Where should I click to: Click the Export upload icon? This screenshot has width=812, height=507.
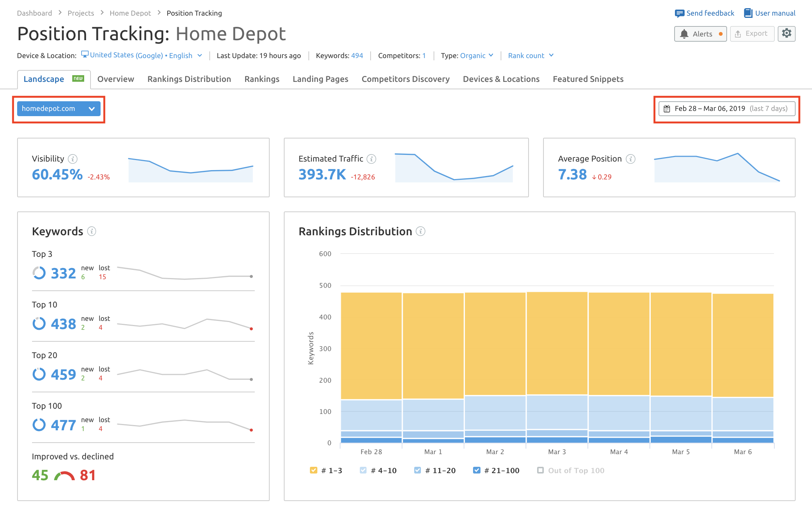pos(738,34)
